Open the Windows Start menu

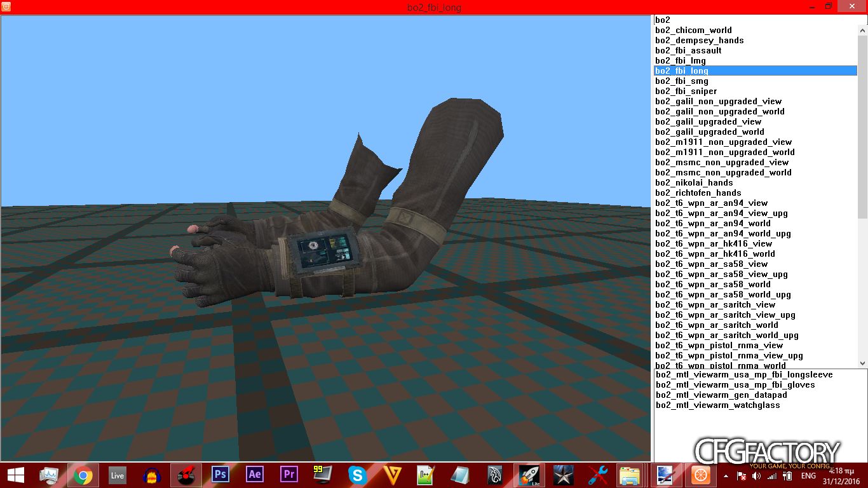[x=15, y=475]
